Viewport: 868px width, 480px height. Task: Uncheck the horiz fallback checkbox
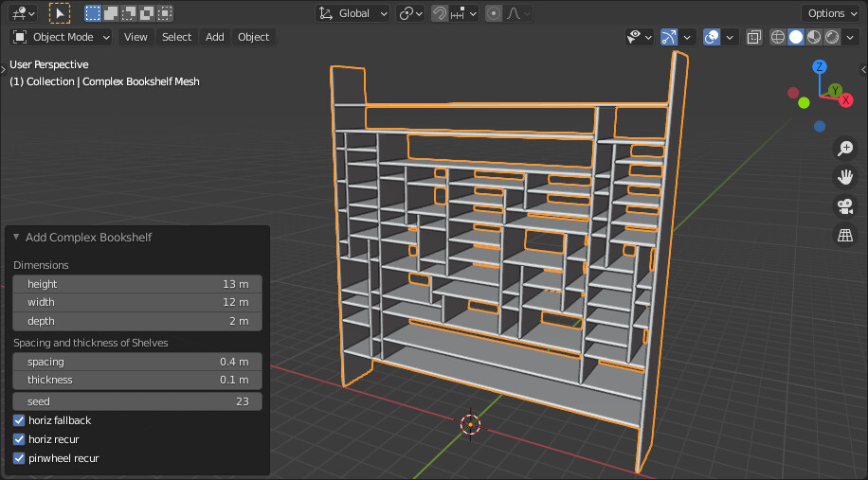click(x=20, y=420)
